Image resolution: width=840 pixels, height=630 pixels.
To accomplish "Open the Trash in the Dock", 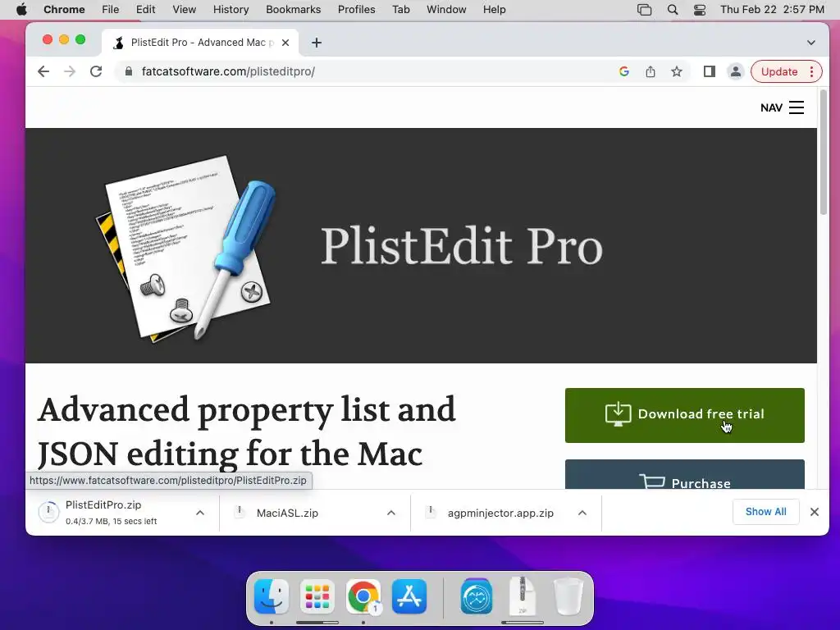I will [568, 596].
